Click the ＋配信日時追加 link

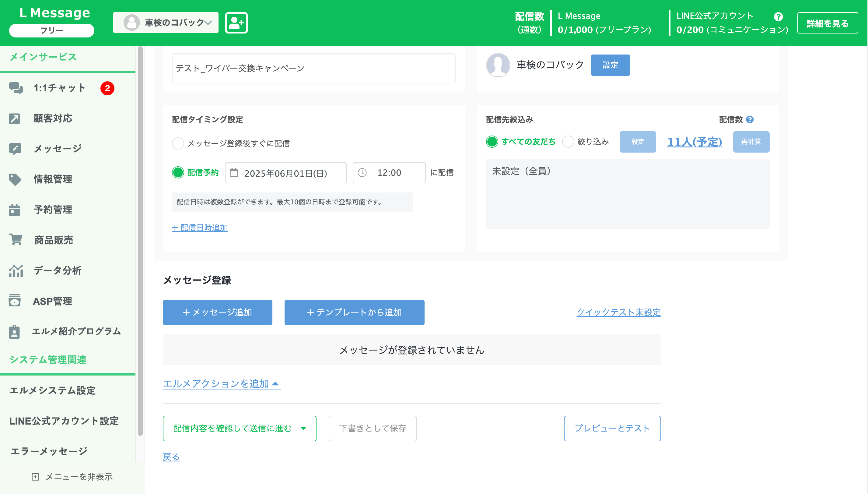(199, 228)
